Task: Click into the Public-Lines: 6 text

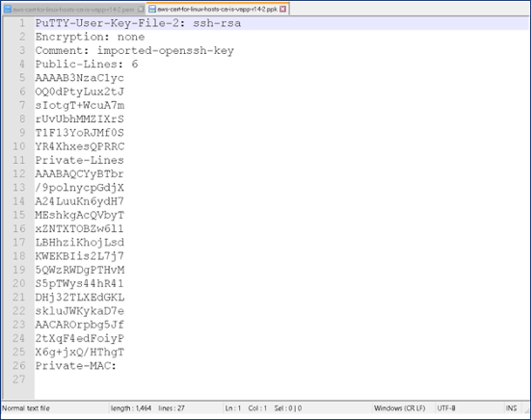Action: (87, 64)
